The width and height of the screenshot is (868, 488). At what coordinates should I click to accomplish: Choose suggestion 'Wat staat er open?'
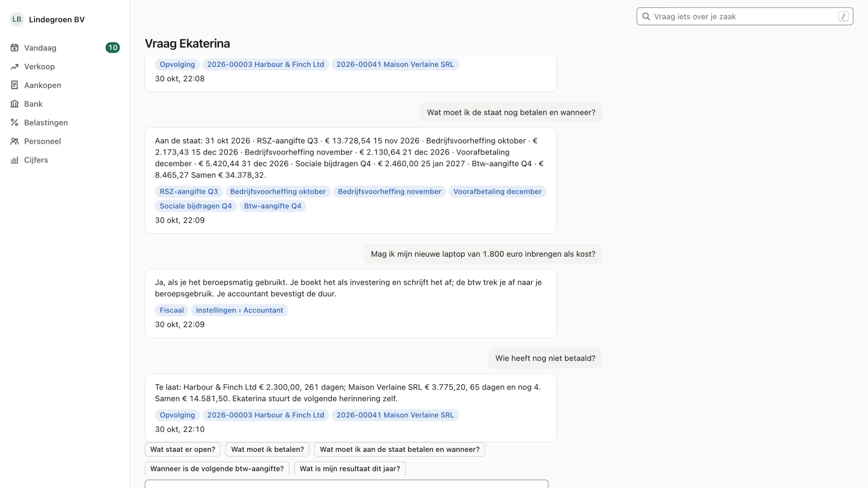tap(183, 450)
